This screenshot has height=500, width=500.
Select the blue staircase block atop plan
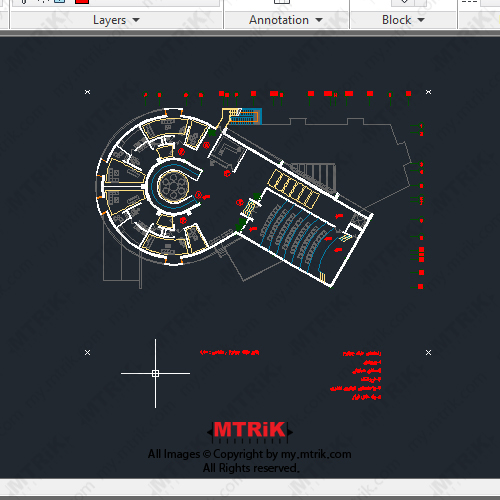point(245,117)
